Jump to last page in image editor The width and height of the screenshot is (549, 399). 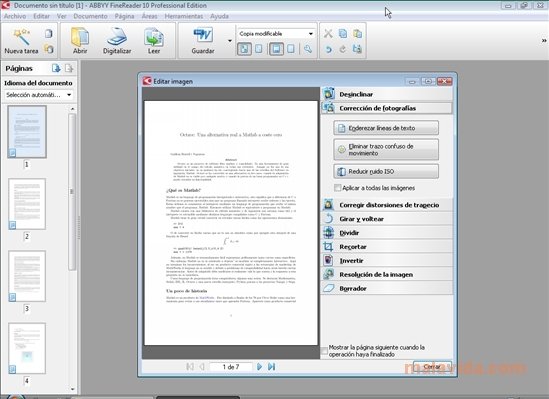click(271, 366)
